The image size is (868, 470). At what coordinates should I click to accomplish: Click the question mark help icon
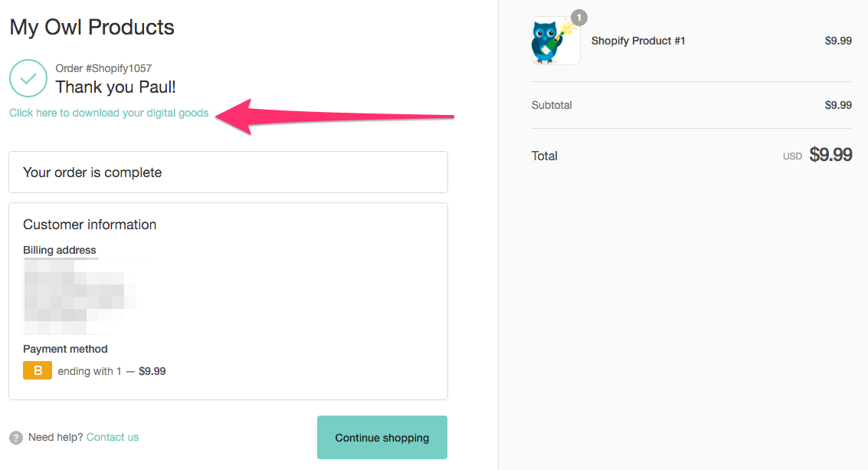(x=16, y=438)
